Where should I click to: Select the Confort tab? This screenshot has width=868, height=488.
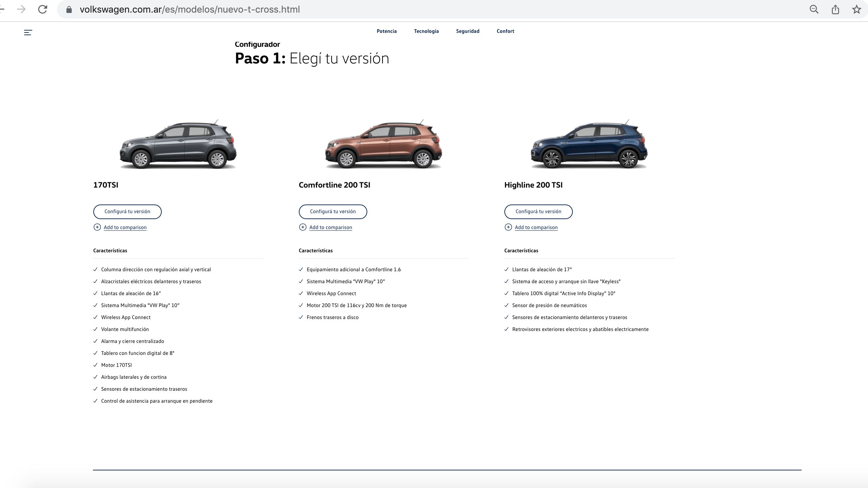(x=505, y=31)
